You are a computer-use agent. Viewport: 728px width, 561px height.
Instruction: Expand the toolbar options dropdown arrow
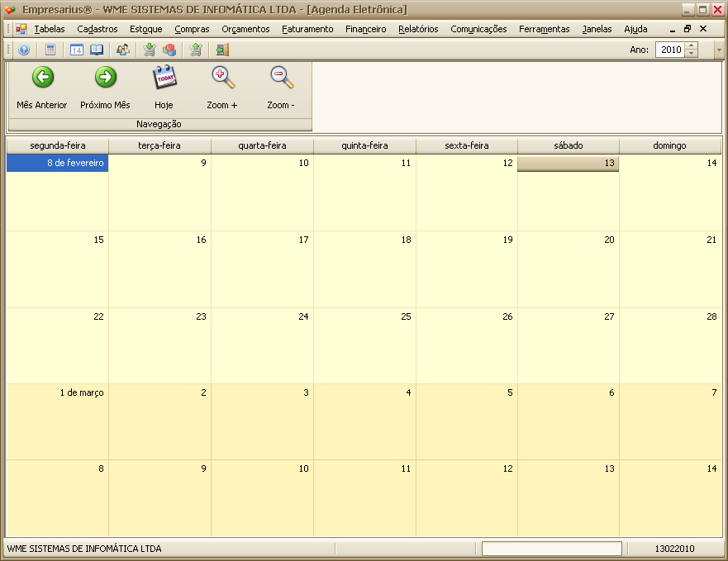pyautogui.click(x=719, y=50)
